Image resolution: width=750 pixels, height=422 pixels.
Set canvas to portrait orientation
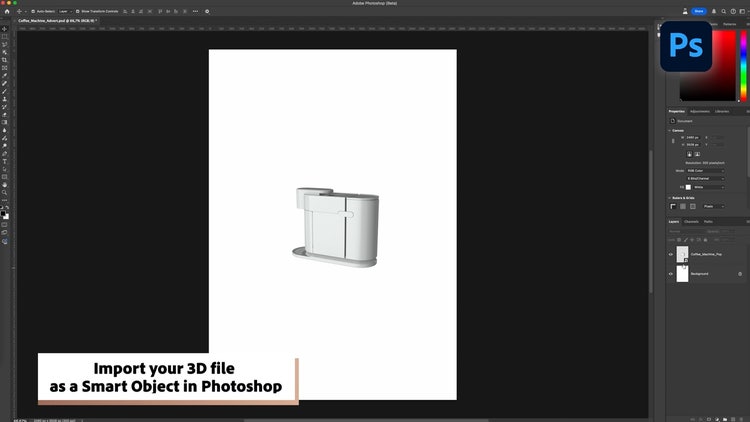tap(689, 154)
